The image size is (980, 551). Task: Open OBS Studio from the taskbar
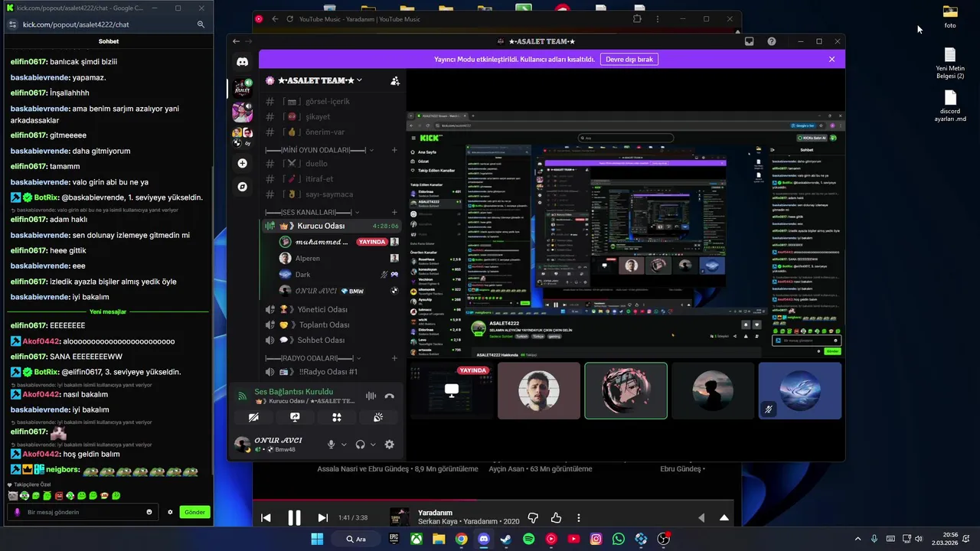coord(664,539)
